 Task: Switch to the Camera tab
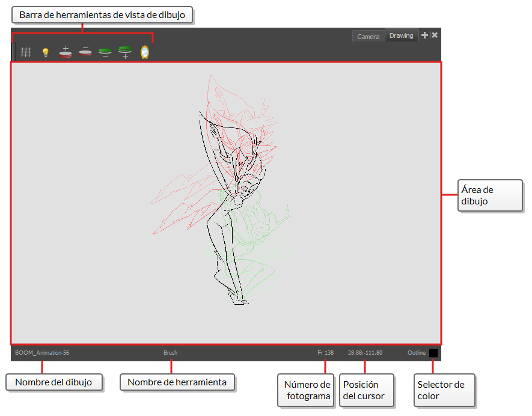click(x=368, y=36)
